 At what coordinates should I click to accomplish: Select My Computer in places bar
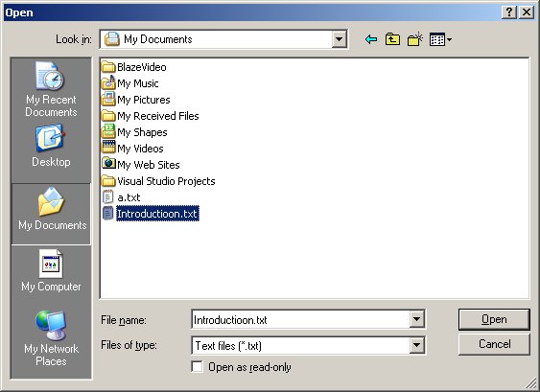click(x=51, y=271)
